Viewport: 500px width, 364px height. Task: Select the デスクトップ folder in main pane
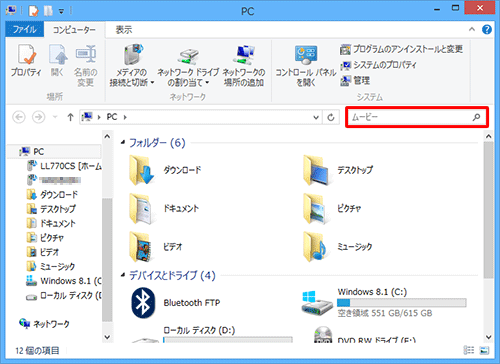point(338,170)
